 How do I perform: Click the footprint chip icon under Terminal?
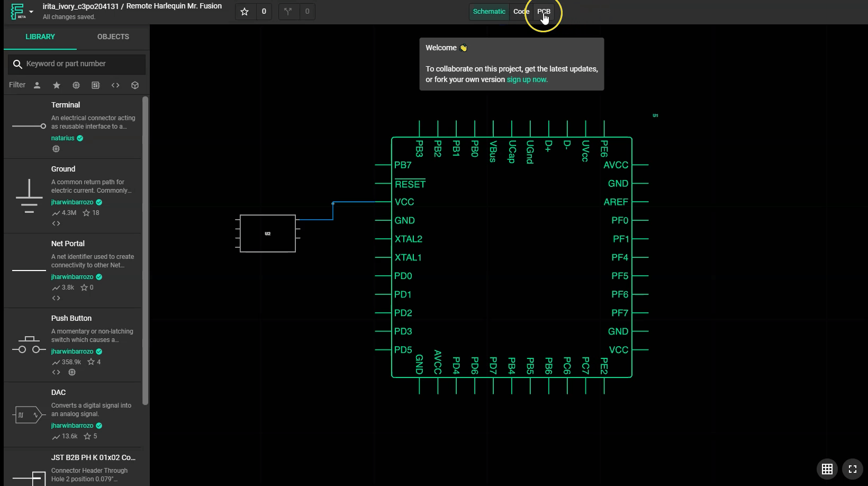click(x=56, y=149)
